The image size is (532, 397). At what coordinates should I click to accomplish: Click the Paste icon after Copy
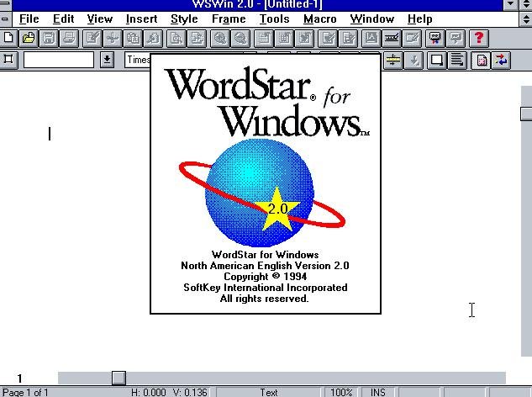[153, 38]
